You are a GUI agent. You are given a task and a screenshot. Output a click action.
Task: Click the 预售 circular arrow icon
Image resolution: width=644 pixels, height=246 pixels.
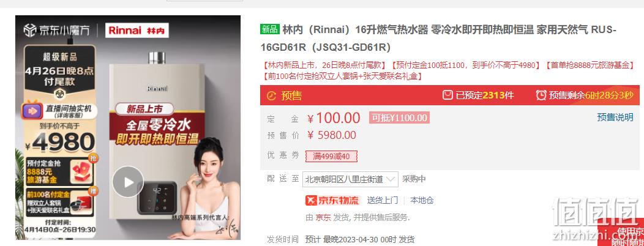(271, 95)
